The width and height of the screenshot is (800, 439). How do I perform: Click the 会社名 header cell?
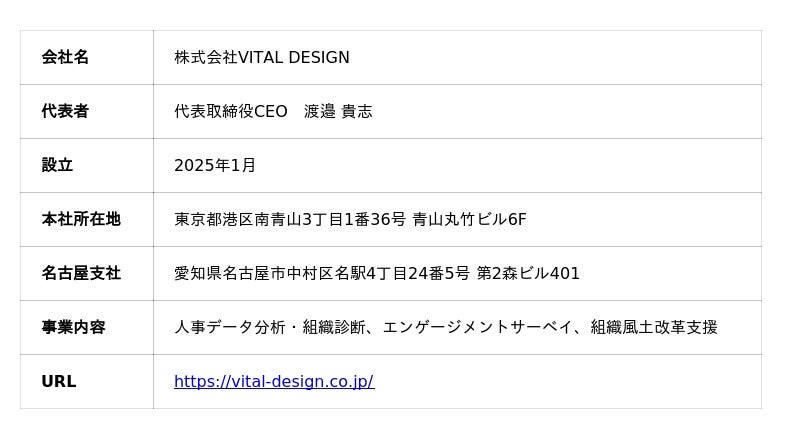pyautogui.click(x=87, y=57)
